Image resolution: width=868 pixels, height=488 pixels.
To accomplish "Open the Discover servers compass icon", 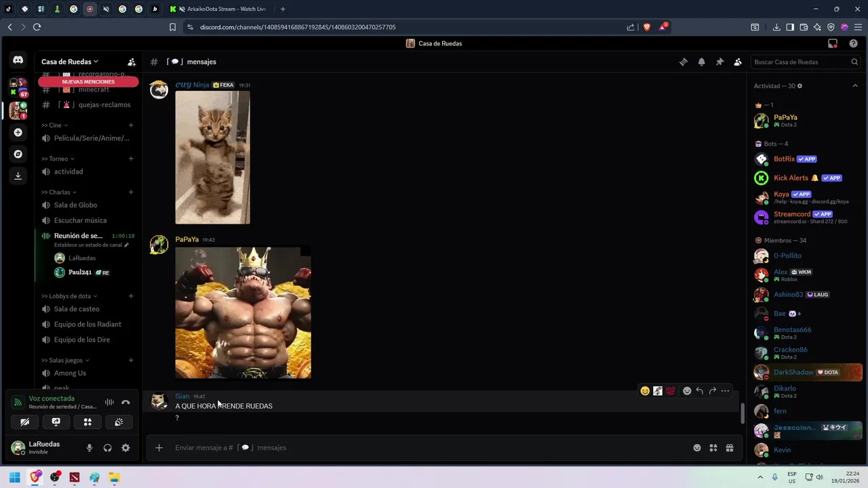I will click(x=18, y=154).
